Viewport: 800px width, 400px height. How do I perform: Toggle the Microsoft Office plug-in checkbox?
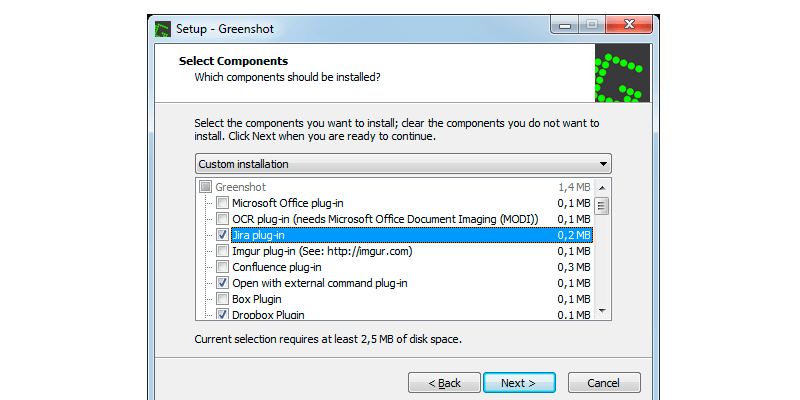[222, 203]
